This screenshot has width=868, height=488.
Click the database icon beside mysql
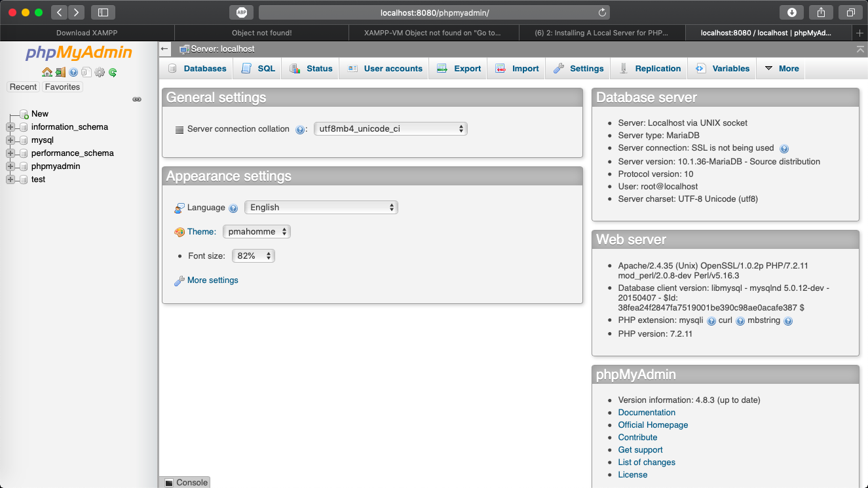(24, 140)
